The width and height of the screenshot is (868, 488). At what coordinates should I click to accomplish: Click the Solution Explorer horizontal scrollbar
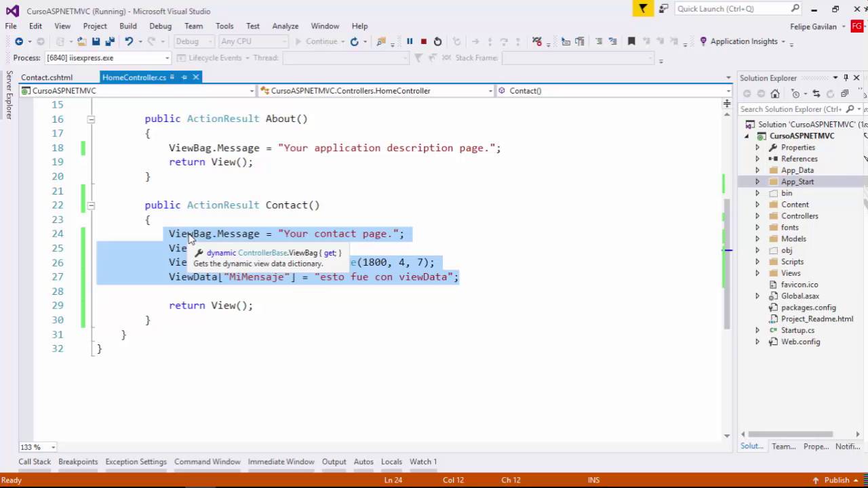791,434
